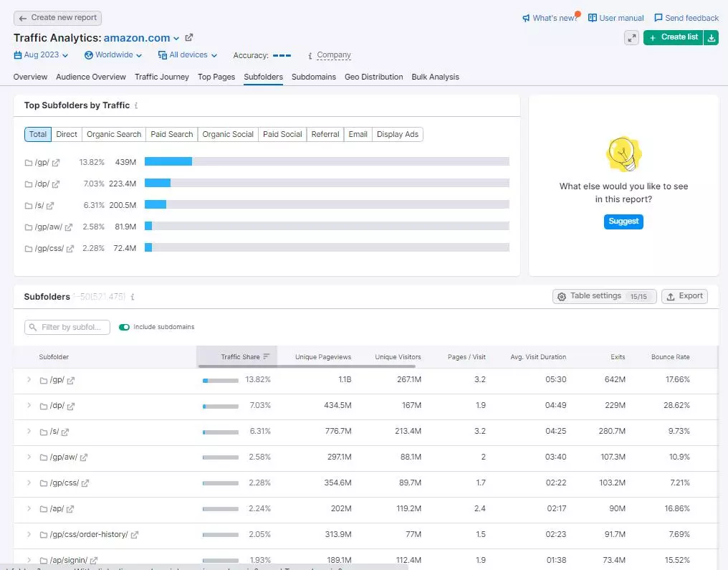Screen dimensions: 728x570
Task: Expand the /dp/ subfolder row
Action: 29,406
